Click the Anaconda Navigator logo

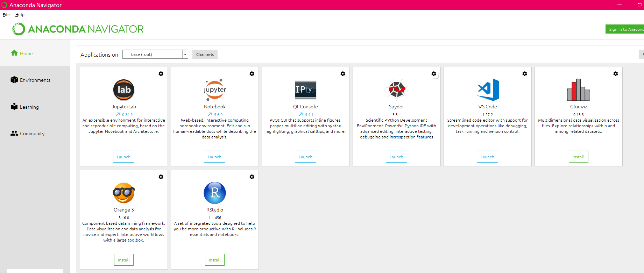click(x=78, y=29)
